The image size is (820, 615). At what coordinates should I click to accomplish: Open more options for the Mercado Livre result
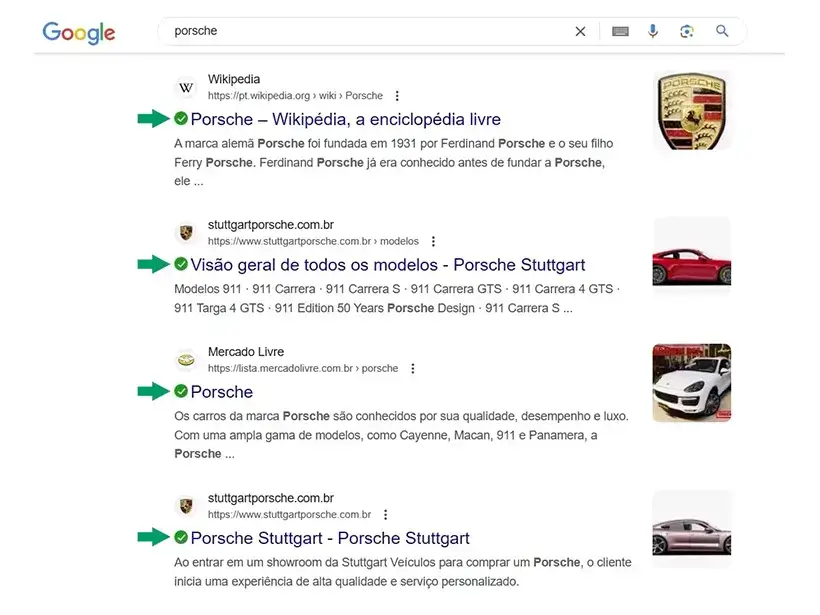413,368
